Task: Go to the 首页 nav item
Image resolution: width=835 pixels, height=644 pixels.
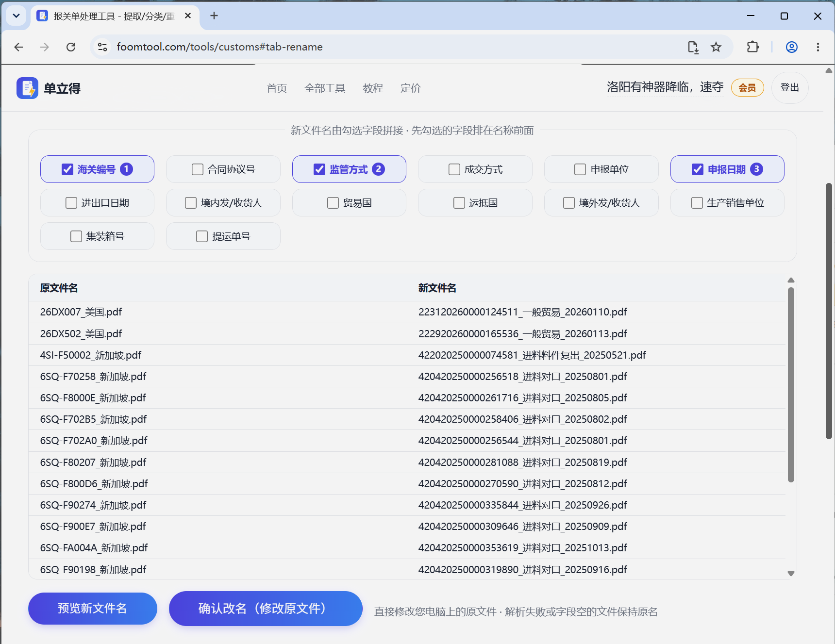Action: [x=277, y=88]
